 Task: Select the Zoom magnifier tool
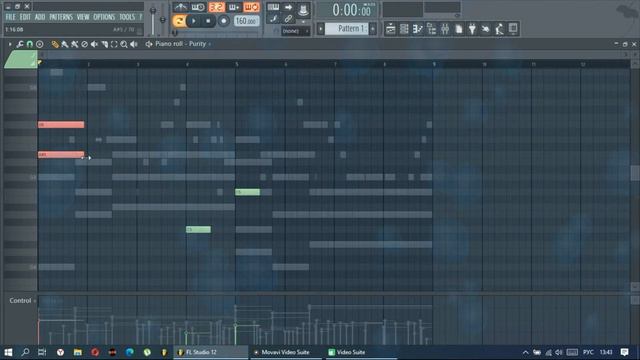click(124, 44)
